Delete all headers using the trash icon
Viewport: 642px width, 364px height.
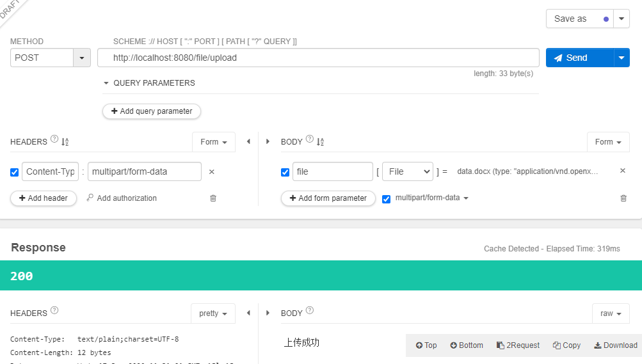(x=213, y=198)
